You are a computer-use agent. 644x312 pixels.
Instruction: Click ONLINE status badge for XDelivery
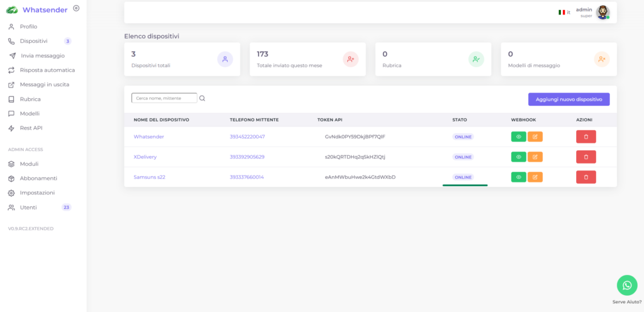[463, 157]
